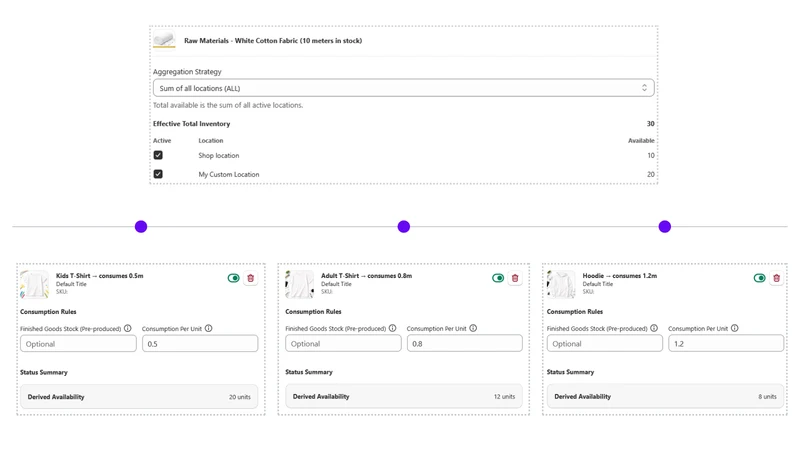This screenshot has height=450, width=800.
Task: Click the Kids T-Shirt product thumbnail
Action: 34,284
